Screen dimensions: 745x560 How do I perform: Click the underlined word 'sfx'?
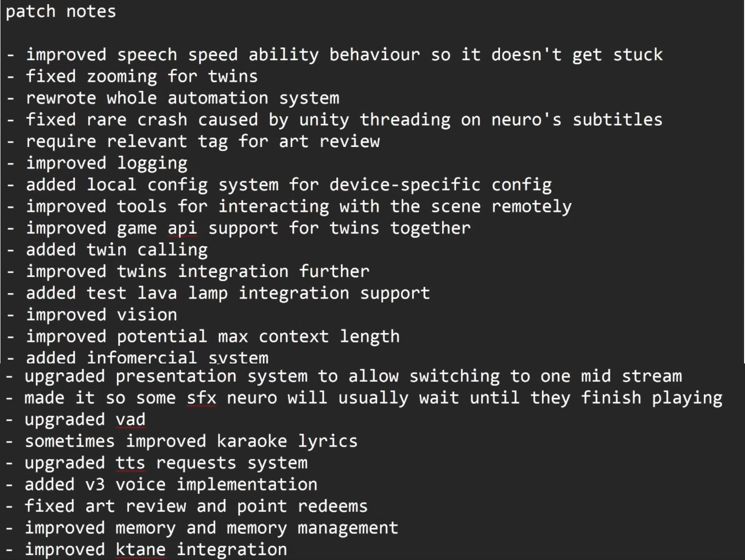click(202, 398)
